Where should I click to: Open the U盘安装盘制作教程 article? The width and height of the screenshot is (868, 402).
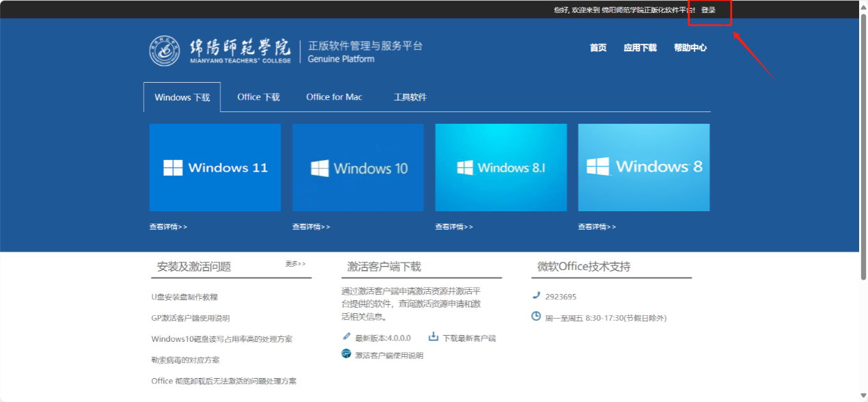point(185,297)
